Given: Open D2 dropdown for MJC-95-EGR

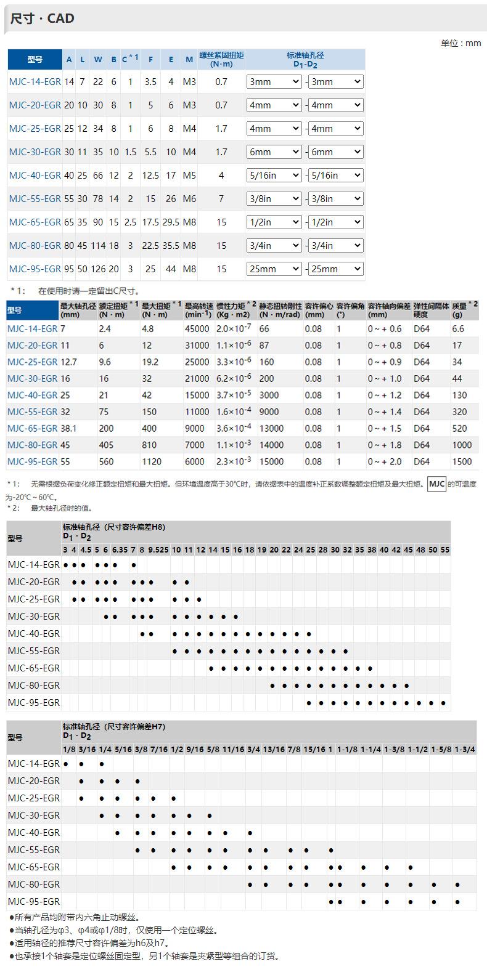Looking at the screenshot, I should point(335,269).
